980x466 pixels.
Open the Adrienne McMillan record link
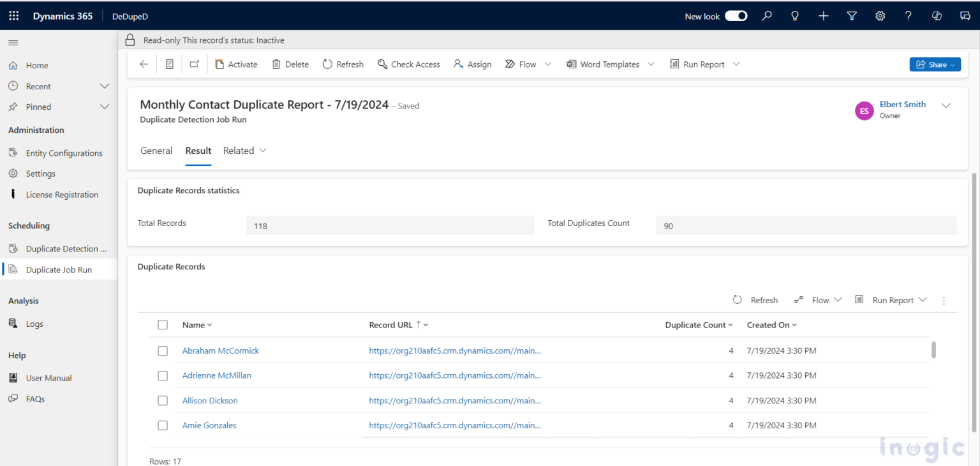[x=216, y=375]
